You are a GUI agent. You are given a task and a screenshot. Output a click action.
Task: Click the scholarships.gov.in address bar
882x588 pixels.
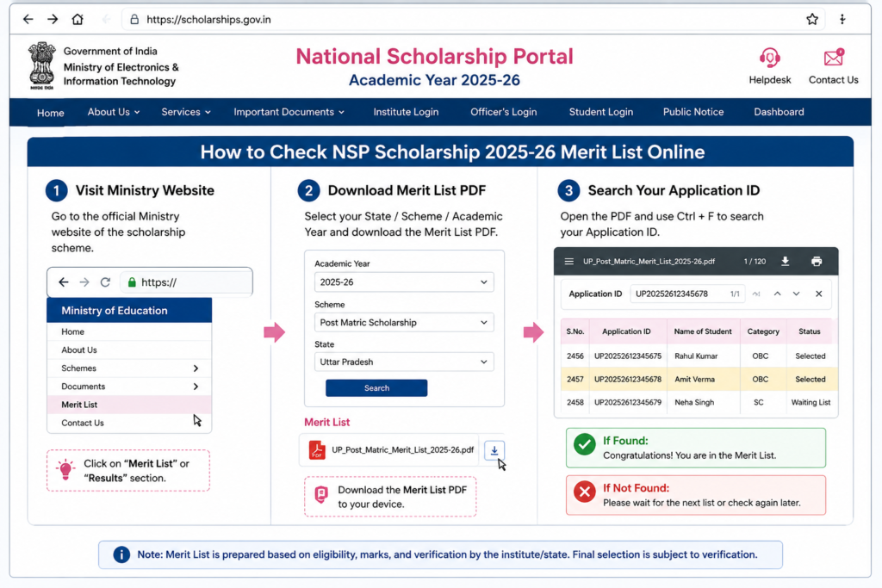coord(473,20)
